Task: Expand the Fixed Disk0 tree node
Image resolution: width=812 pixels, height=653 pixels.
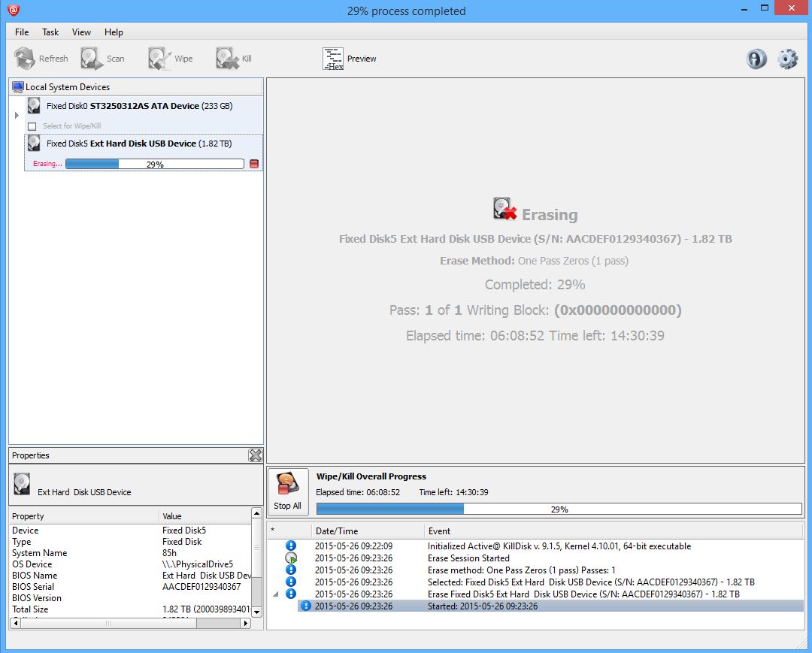Action: (17, 116)
